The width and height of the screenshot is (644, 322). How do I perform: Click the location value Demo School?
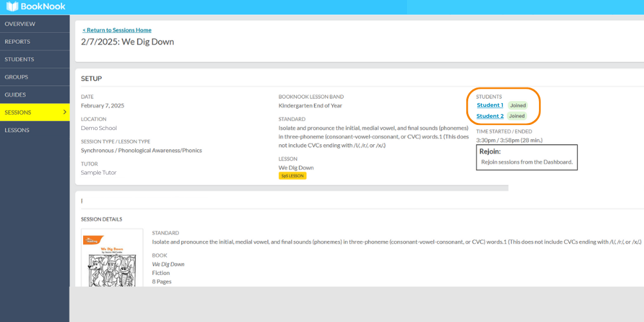[99, 128]
